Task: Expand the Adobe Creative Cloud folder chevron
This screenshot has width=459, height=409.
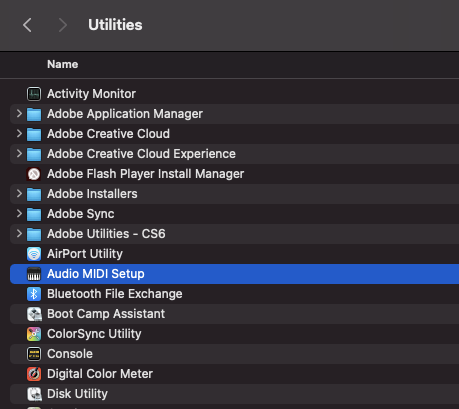Action: (19, 134)
